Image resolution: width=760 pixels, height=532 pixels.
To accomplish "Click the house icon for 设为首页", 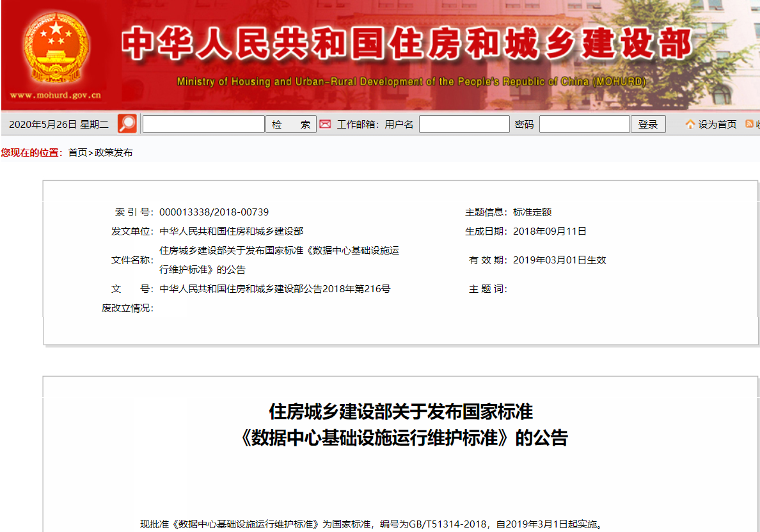I will click(690, 125).
